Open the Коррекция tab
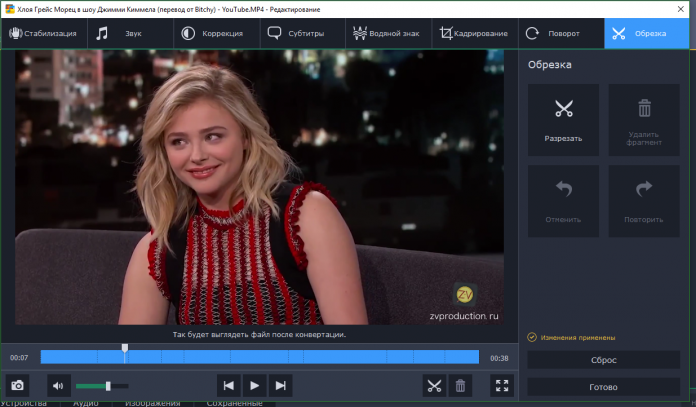The width and height of the screenshot is (696, 407). click(x=213, y=33)
